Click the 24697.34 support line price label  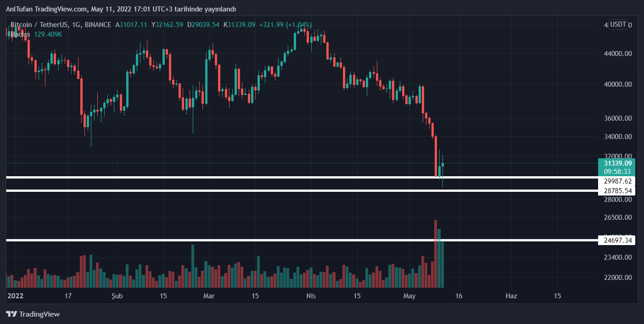[x=617, y=240]
